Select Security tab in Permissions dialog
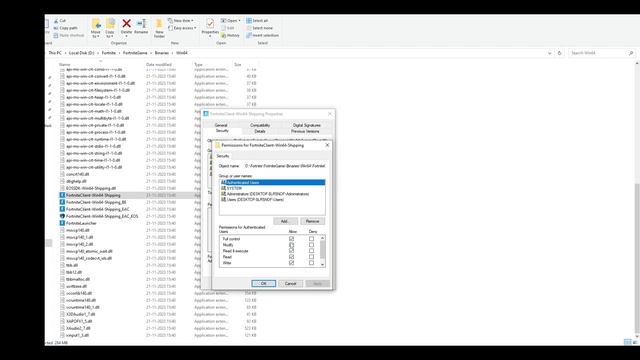Screen dimensions: 640x360 (x=223, y=156)
